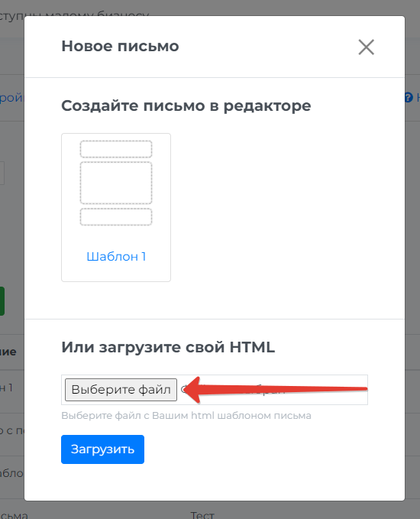Click the blue "Загрузить" button
420x519 pixels.
[x=102, y=449]
